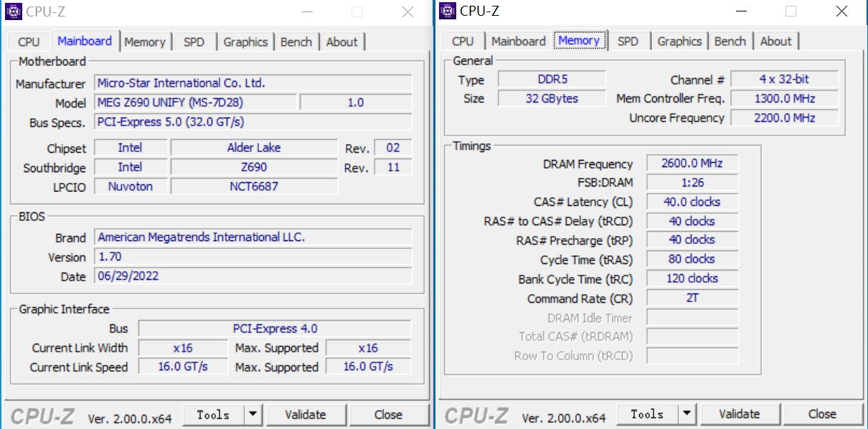Go to Graphics tab in left window

click(x=245, y=42)
